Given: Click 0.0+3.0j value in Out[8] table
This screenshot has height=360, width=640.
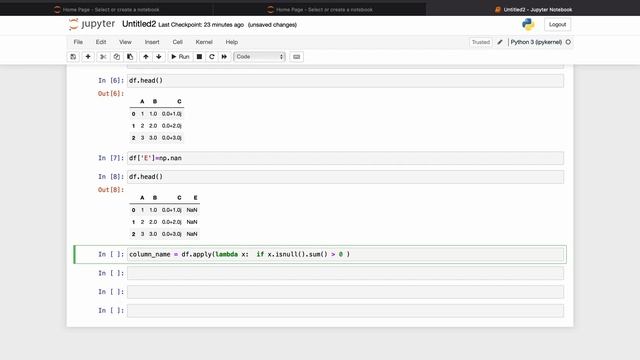Looking at the screenshot, I should point(171,234).
